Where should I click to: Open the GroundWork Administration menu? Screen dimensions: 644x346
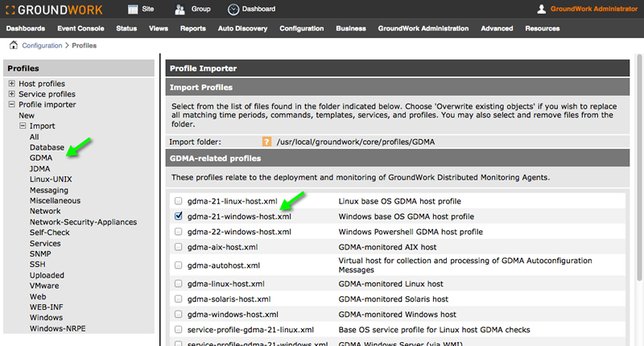click(x=423, y=29)
